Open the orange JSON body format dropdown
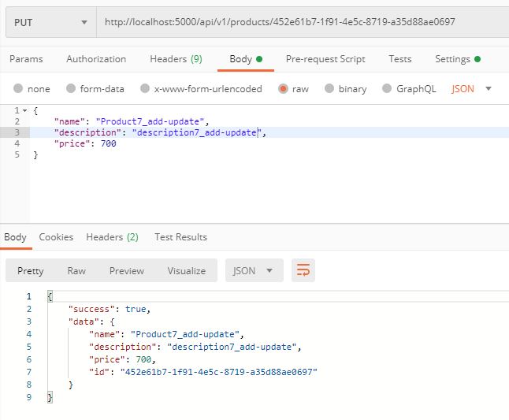The width and height of the screenshot is (509, 420). point(471,88)
